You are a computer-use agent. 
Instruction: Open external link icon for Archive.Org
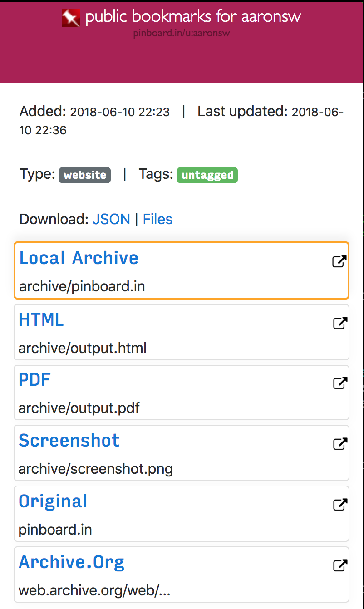pyautogui.click(x=340, y=565)
